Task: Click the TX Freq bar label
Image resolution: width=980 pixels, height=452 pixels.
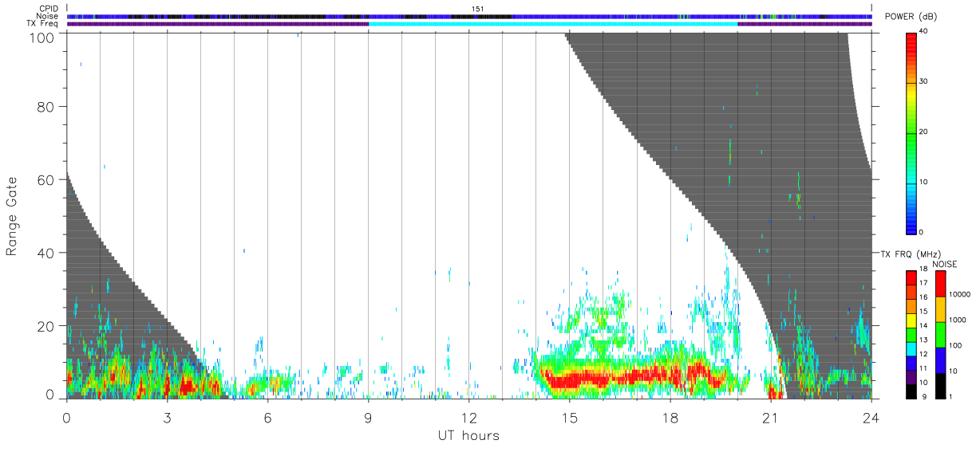Action: tap(43, 23)
